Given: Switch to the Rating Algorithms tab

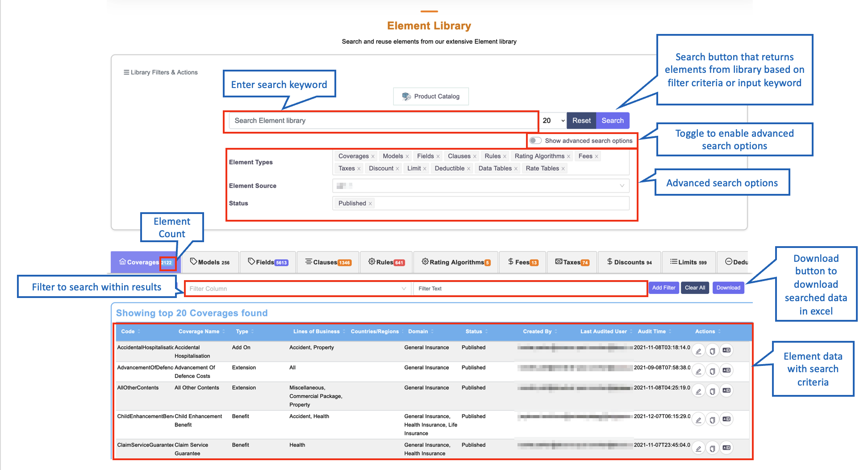Looking at the screenshot, I should (x=456, y=262).
